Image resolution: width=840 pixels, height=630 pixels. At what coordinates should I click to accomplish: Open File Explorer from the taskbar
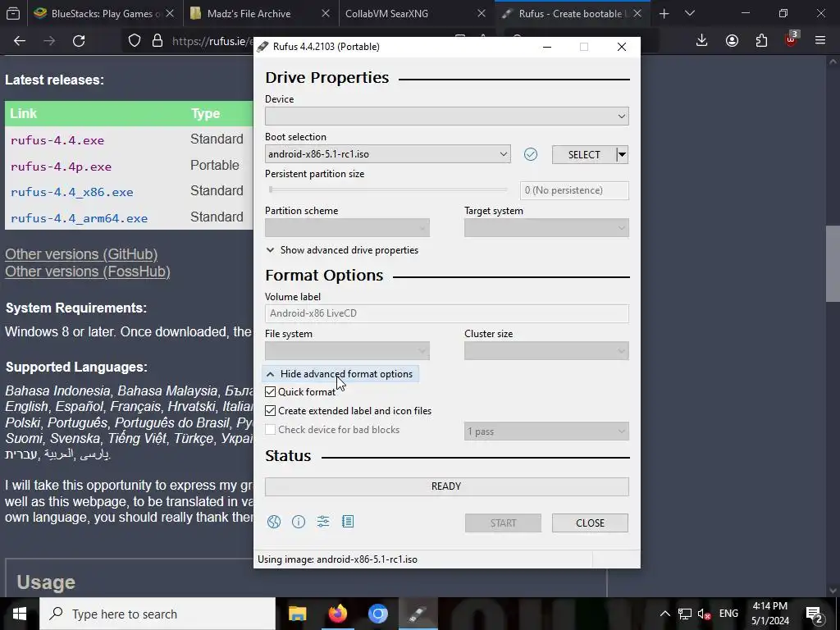click(297, 614)
